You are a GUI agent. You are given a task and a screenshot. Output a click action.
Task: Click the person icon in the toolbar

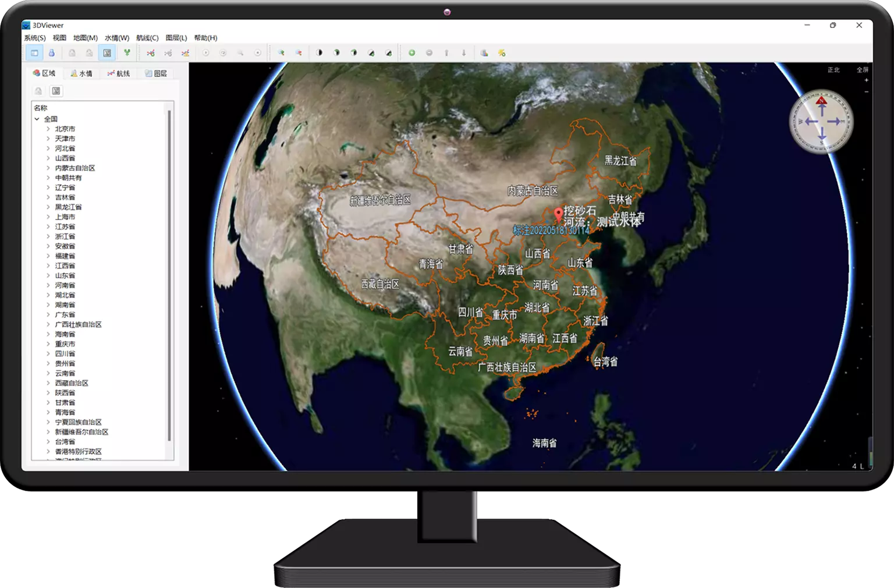pyautogui.click(x=52, y=53)
